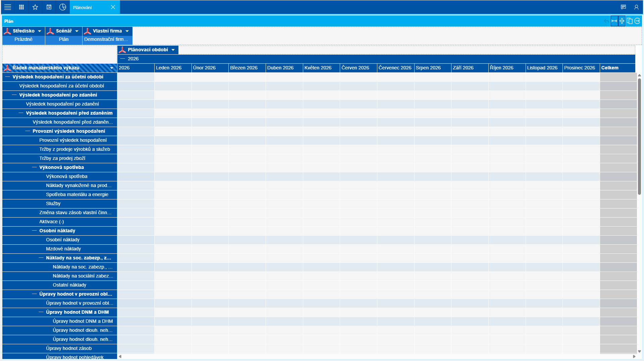
Task: Open favorites star icon
Action: coord(35,7)
